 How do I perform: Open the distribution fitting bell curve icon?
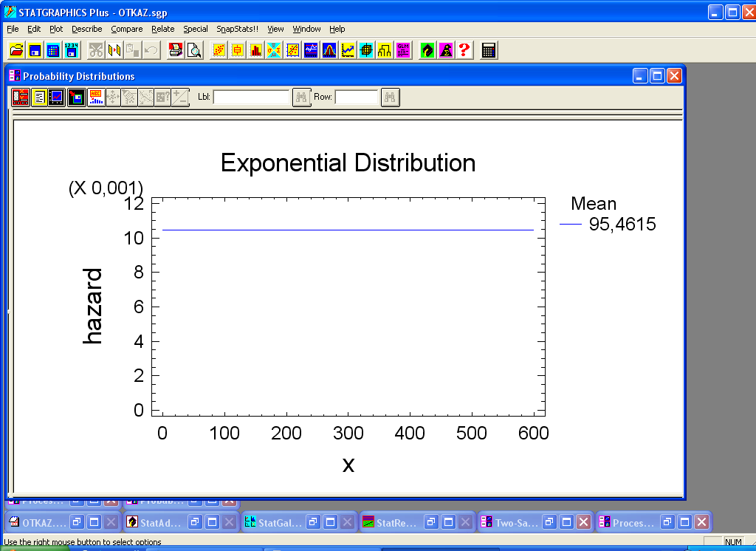pos(329,50)
